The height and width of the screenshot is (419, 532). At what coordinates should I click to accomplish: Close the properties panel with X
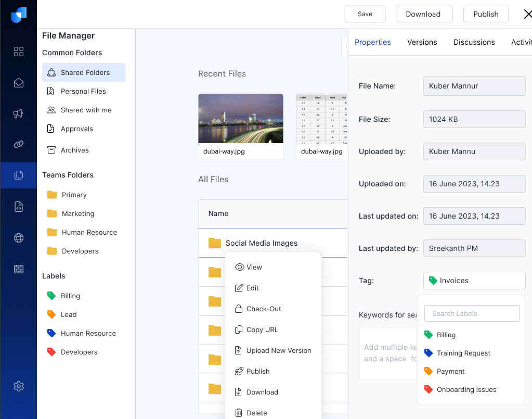point(528,14)
